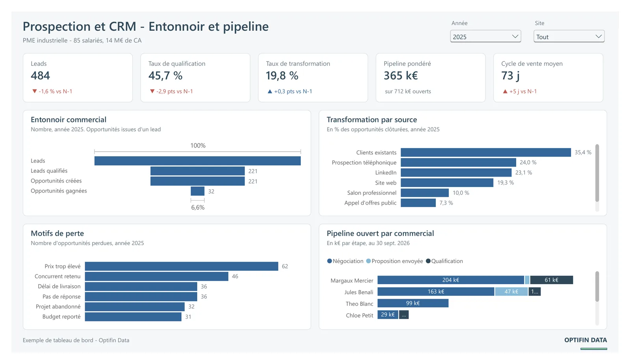The image size is (630, 364).
Task: Select the Opportunités créées funnel bar
Action: (198, 181)
